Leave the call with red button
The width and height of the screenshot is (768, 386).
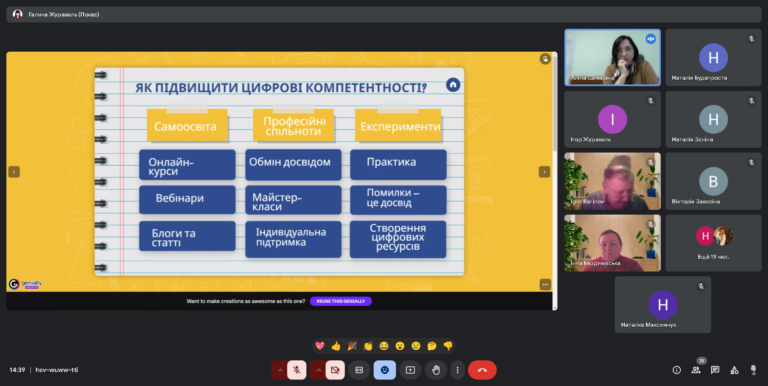482,370
